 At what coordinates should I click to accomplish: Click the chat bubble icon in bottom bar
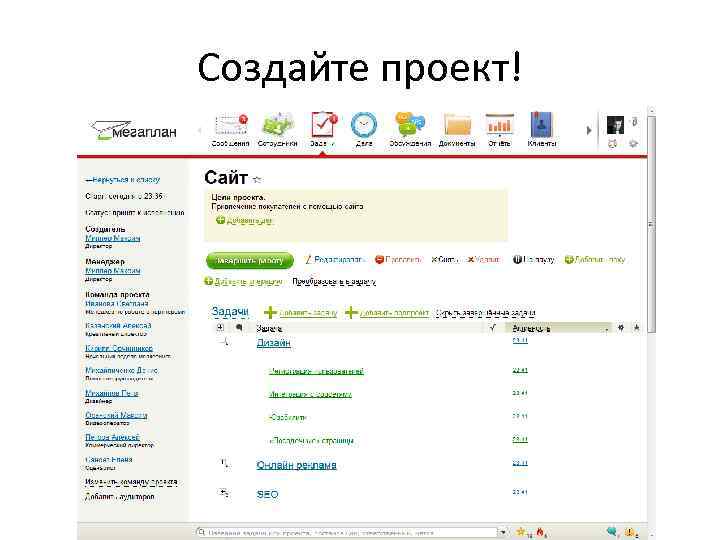point(611,532)
